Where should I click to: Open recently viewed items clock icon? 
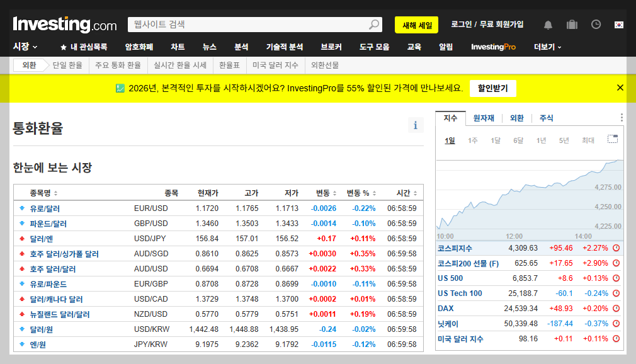click(x=596, y=24)
